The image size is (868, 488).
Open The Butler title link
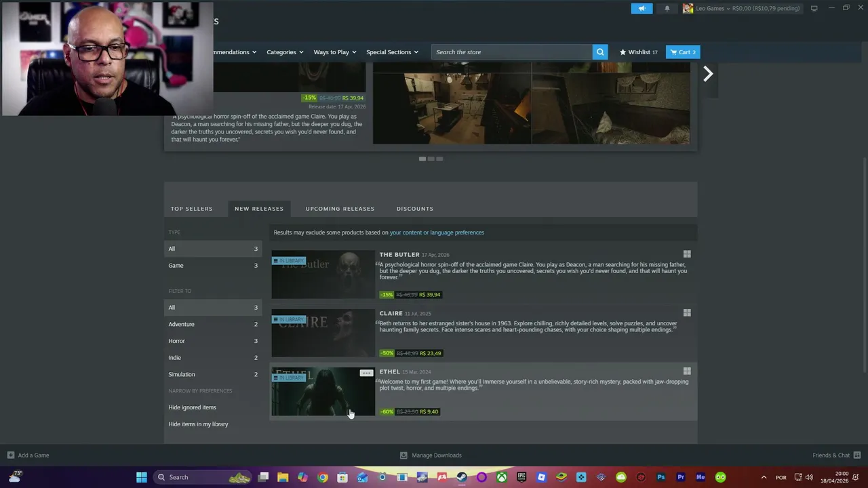(x=399, y=255)
